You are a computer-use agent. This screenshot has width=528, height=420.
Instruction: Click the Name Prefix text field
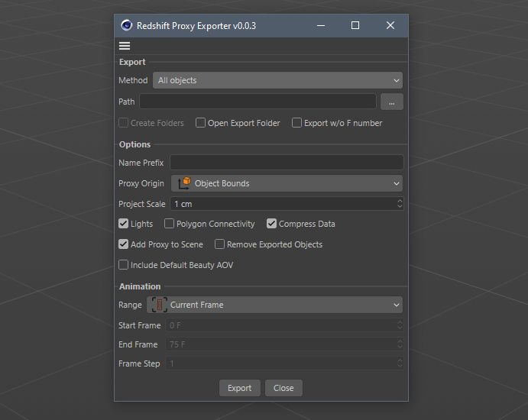[287, 163]
